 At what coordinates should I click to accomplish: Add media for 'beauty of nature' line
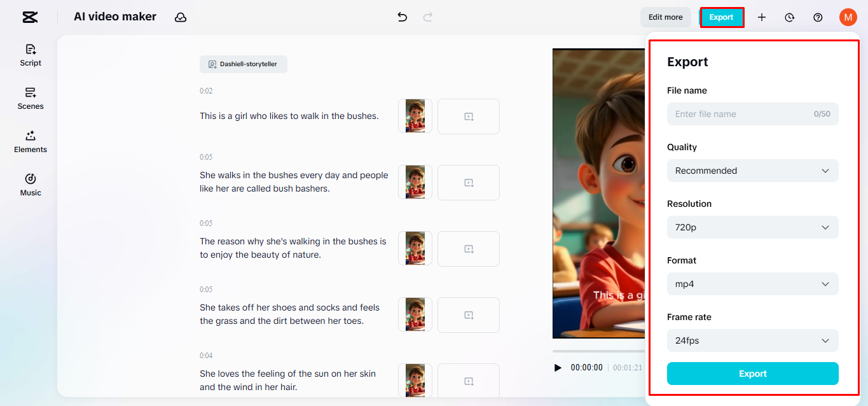[469, 249]
